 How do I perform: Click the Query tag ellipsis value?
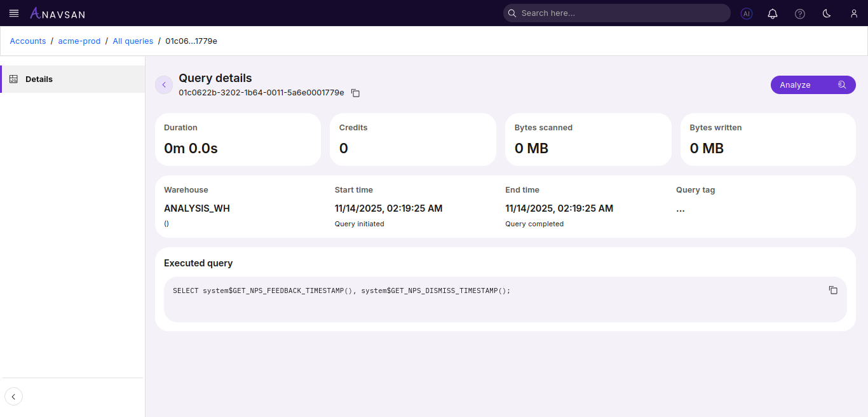click(x=681, y=208)
